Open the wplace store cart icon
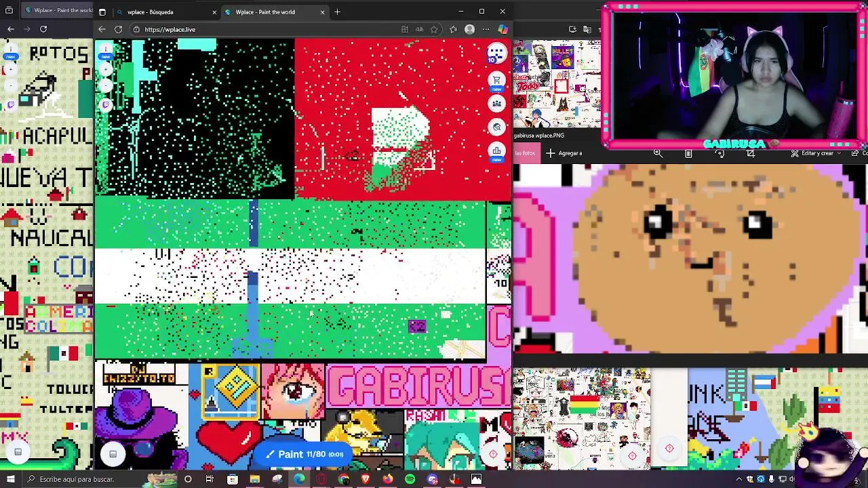 coord(497,79)
